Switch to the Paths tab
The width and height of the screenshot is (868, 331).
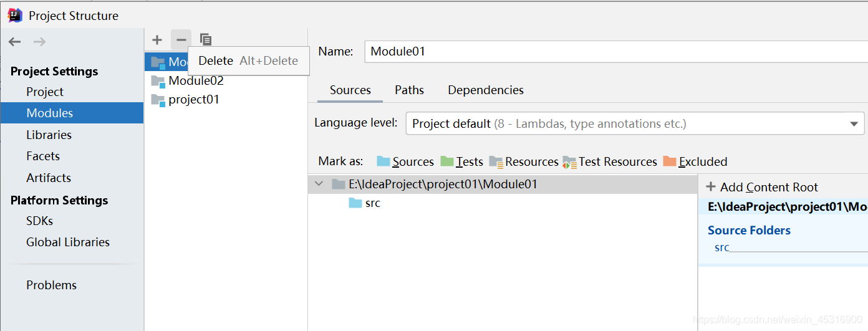[409, 90]
